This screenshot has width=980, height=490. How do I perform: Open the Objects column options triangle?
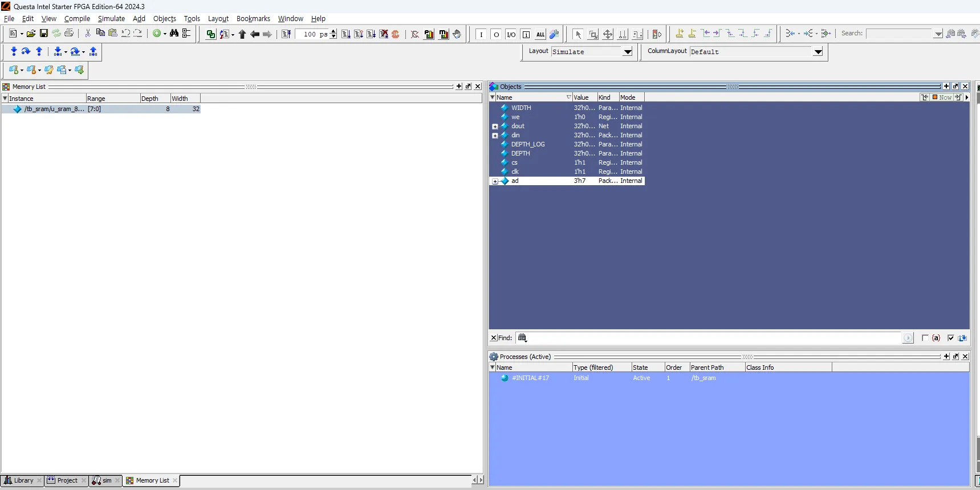click(493, 97)
